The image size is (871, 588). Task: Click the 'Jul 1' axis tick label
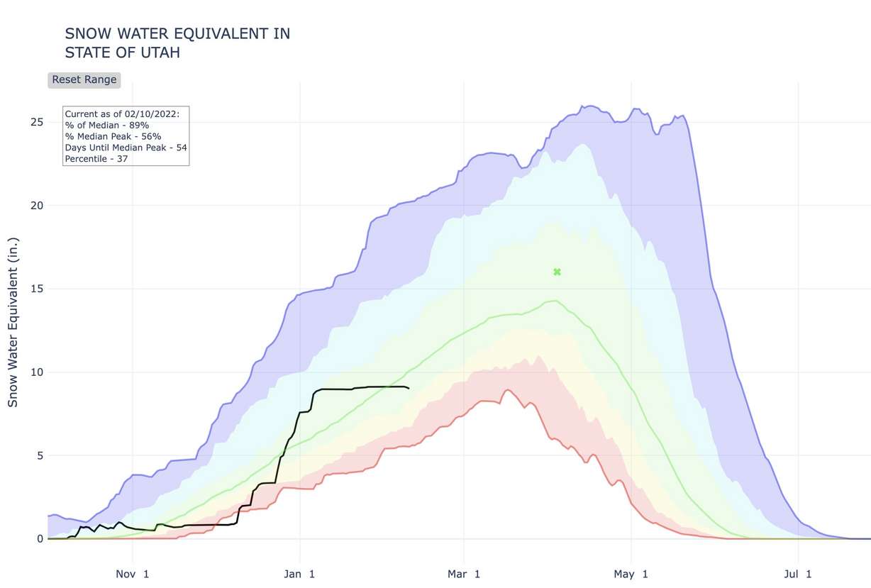click(x=796, y=575)
